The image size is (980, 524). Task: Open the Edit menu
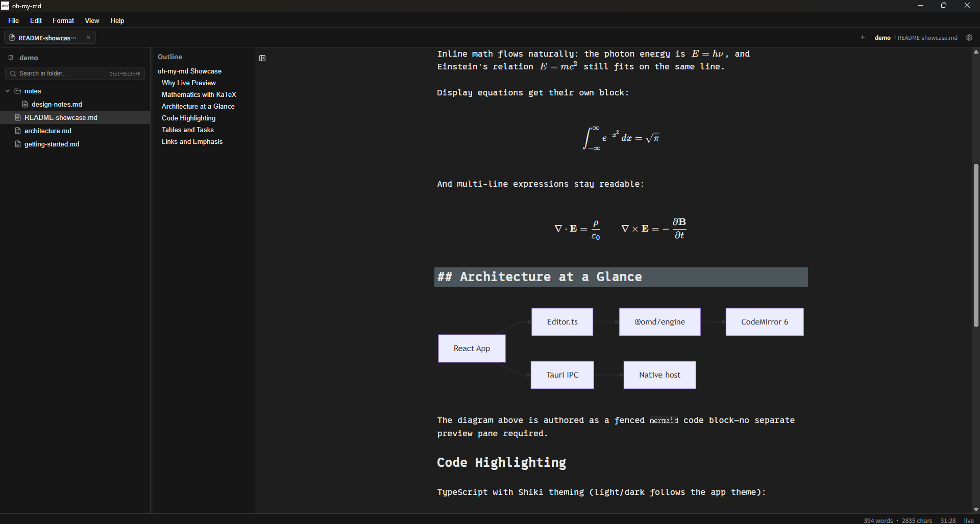[x=36, y=20]
